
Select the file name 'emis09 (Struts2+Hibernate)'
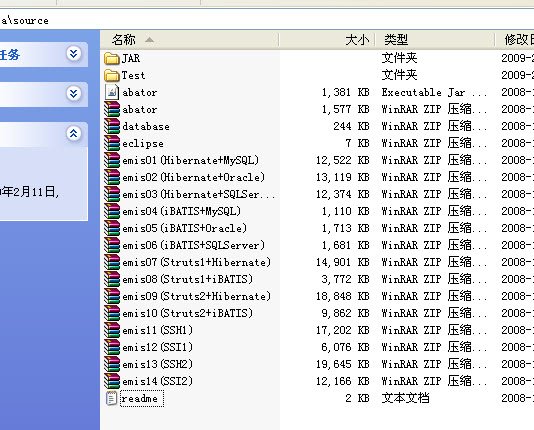click(x=197, y=297)
